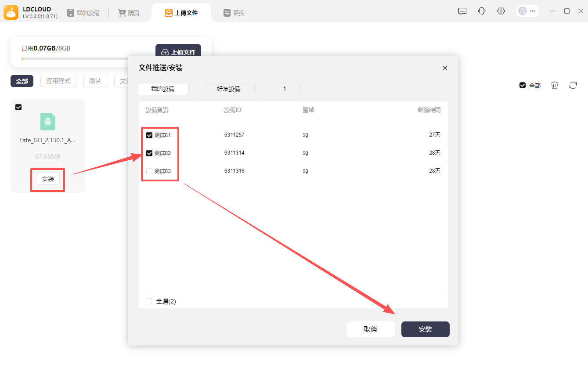Open customer support headset icon
The width and height of the screenshot is (588, 368).
pos(482,11)
